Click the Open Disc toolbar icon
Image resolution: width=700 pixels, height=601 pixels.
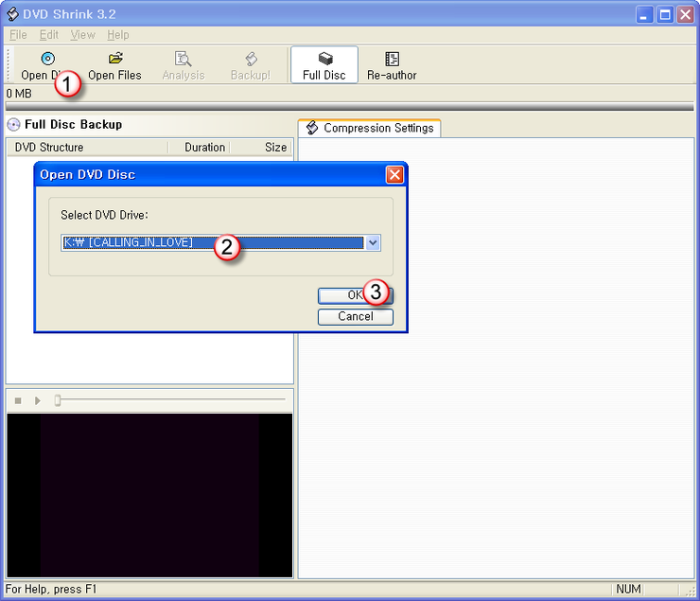click(x=47, y=59)
